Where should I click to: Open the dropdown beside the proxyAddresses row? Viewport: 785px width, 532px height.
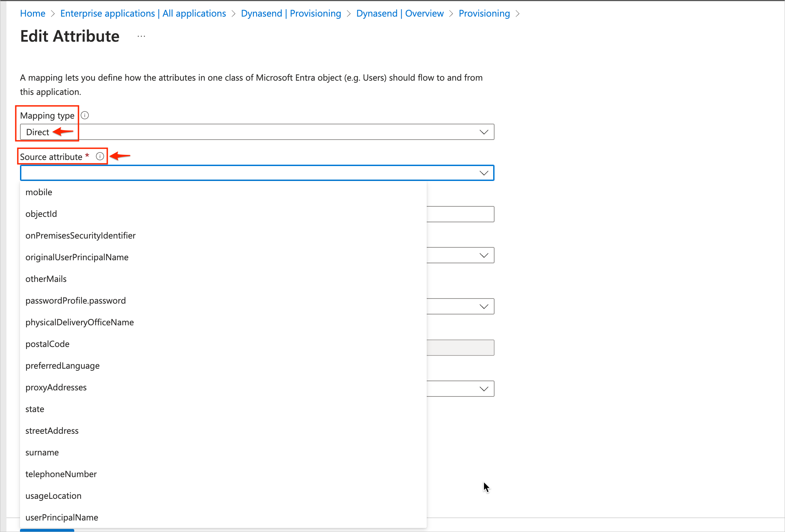coord(484,388)
